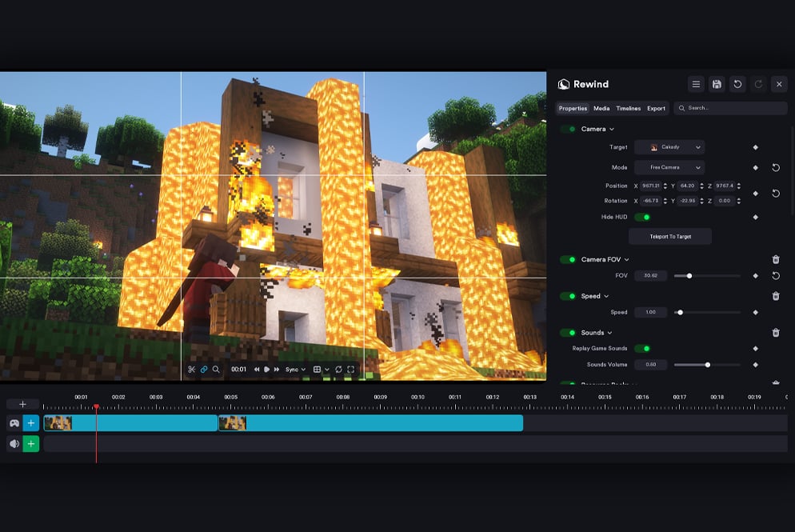The width and height of the screenshot is (795, 532).
Task: Click the loop icon in the playback controls
Action: [x=339, y=369]
